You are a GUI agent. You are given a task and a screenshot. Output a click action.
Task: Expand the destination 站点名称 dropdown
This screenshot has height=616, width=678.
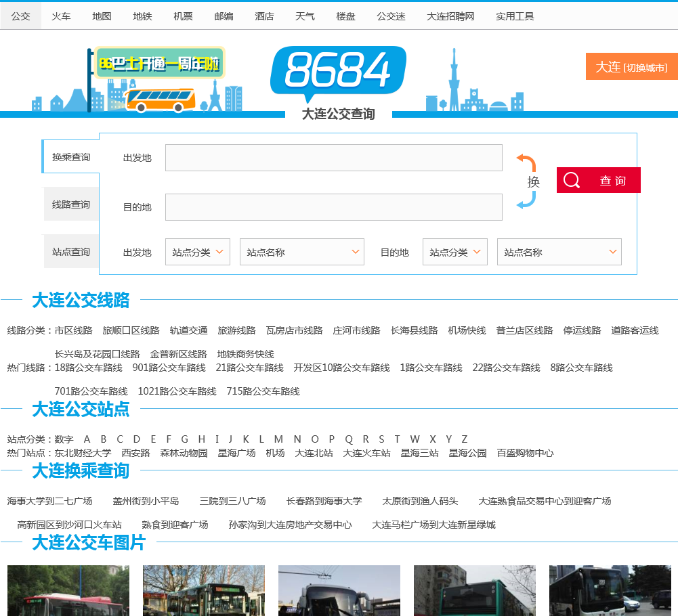coord(559,252)
